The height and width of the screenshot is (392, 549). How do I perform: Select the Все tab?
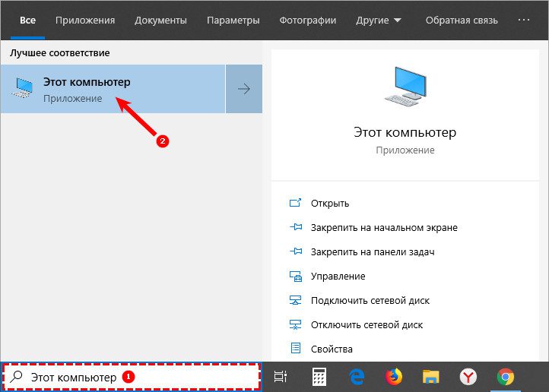pyautogui.click(x=27, y=21)
